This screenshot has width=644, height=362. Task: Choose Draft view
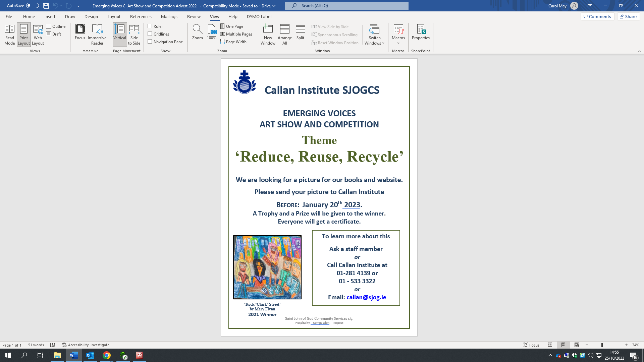coord(54,34)
